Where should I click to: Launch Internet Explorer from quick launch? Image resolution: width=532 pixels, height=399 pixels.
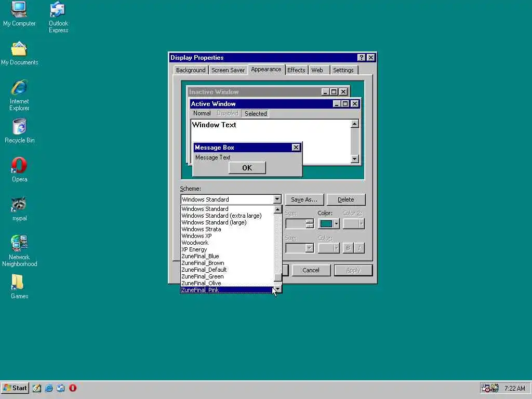tap(49, 388)
